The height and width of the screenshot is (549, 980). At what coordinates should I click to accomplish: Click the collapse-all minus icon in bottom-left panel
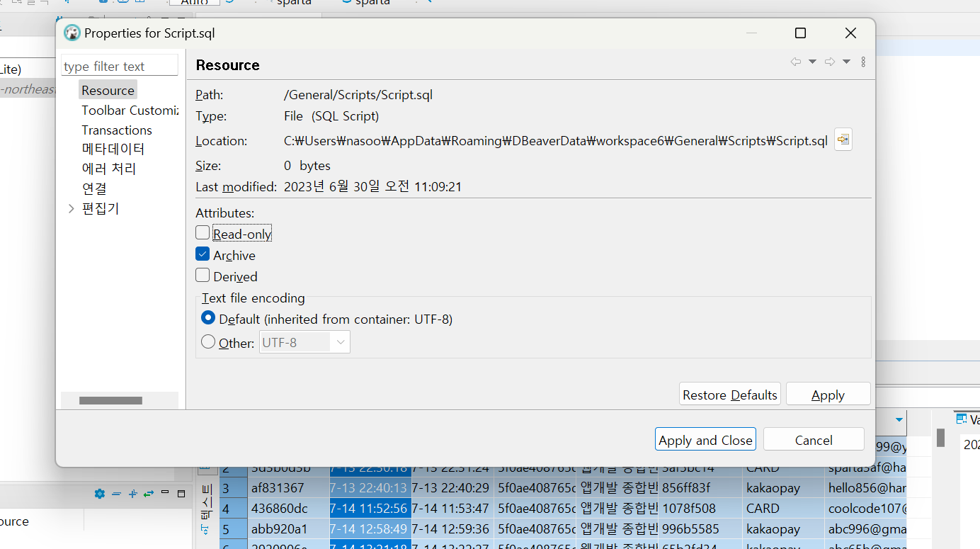pyautogui.click(x=116, y=494)
